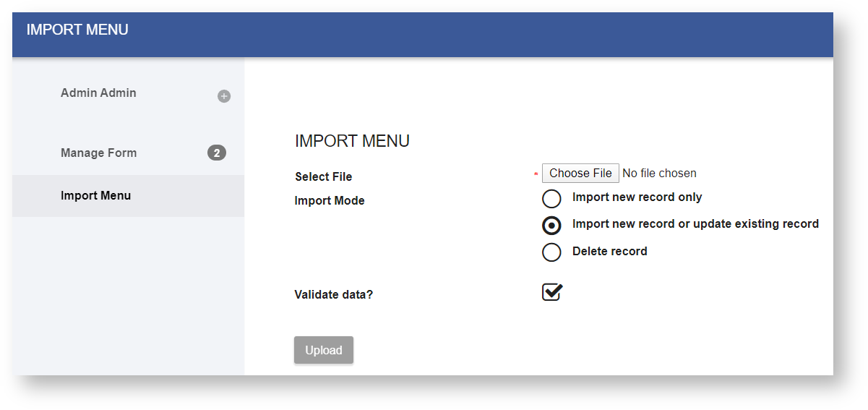Image resolution: width=868 pixels, height=410 pixels.
Task: Select the 'Delete record' radio button
Action: pos(551,252)
